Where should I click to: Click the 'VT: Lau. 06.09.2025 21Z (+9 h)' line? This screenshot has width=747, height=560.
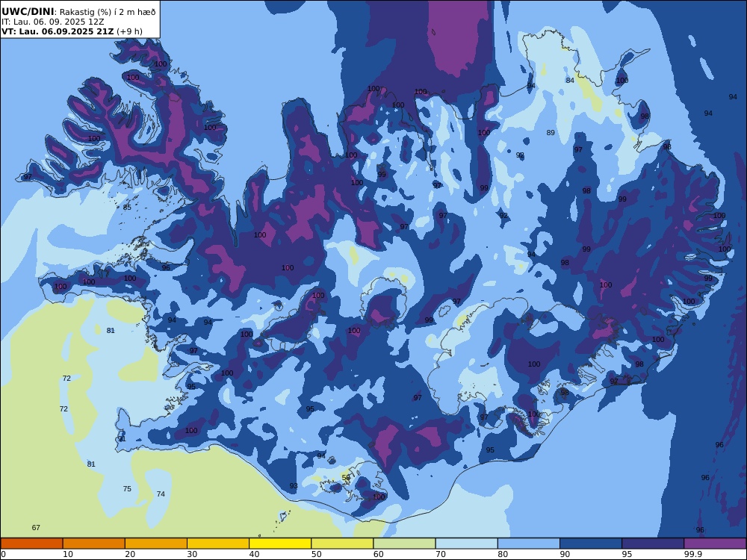click(x=72, y=32)
